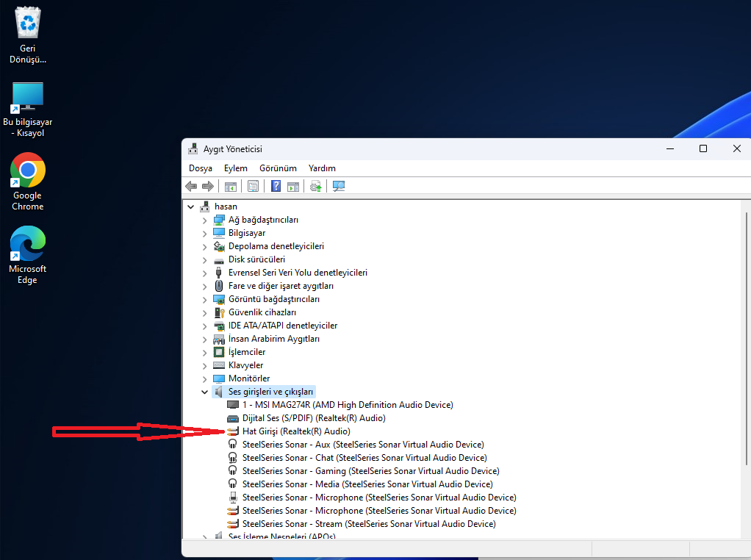Image resolution: width=751 pixels, height=560 pixels.
Task: Expand Ağ bağdaştırıcıları chevron
Action: (204, 220)
